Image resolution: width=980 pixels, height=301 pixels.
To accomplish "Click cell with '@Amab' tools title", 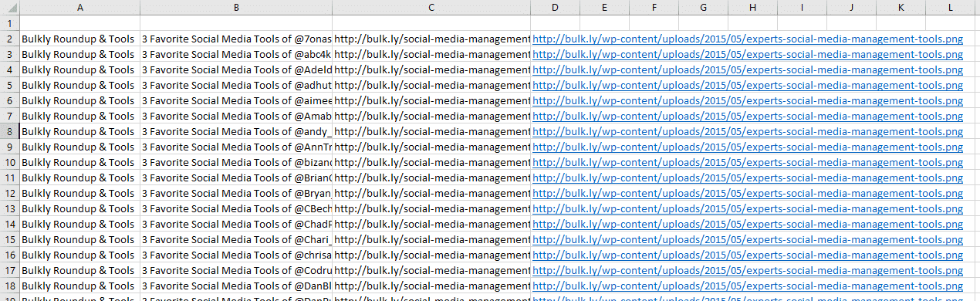I will pos(236,116).
